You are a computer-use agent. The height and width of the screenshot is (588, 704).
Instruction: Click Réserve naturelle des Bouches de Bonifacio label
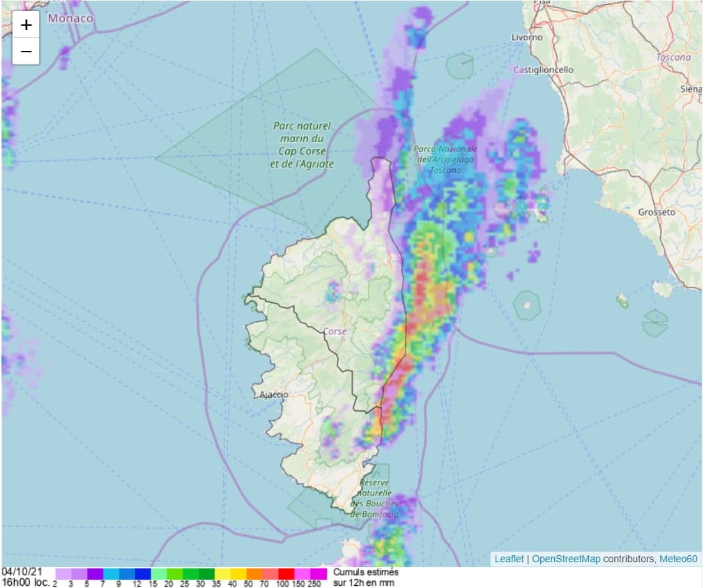click(375, 498)
